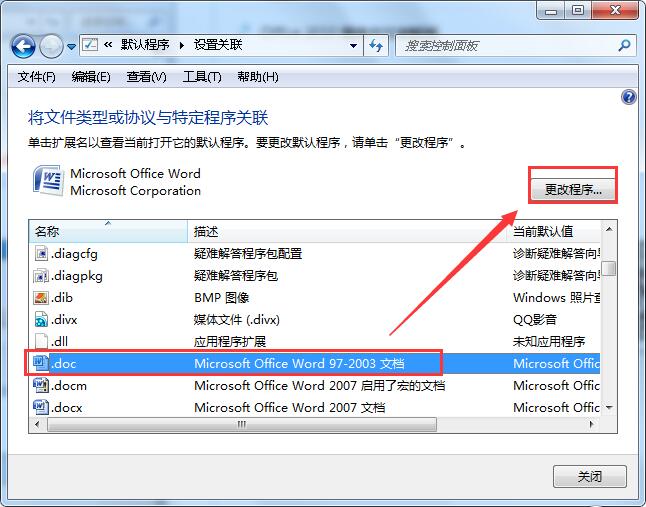
Task: Open help via the blue question mark
Action: click(x=629, y=97)
